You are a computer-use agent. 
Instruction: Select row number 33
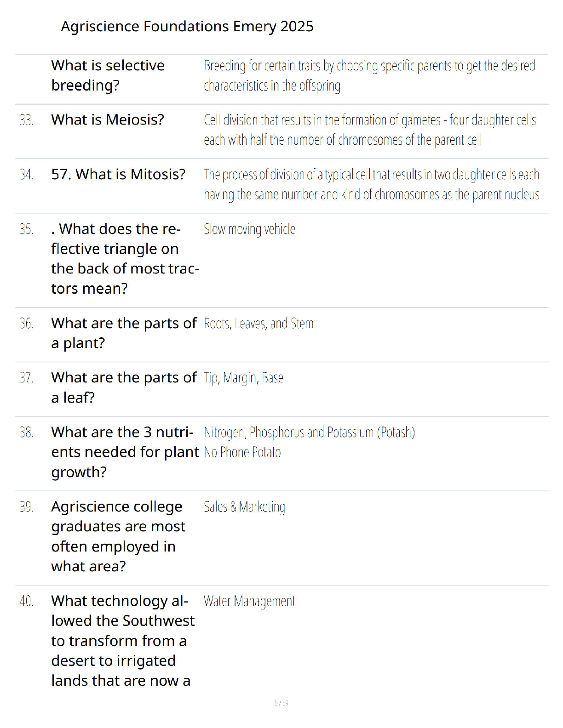(x=26, y=120)
